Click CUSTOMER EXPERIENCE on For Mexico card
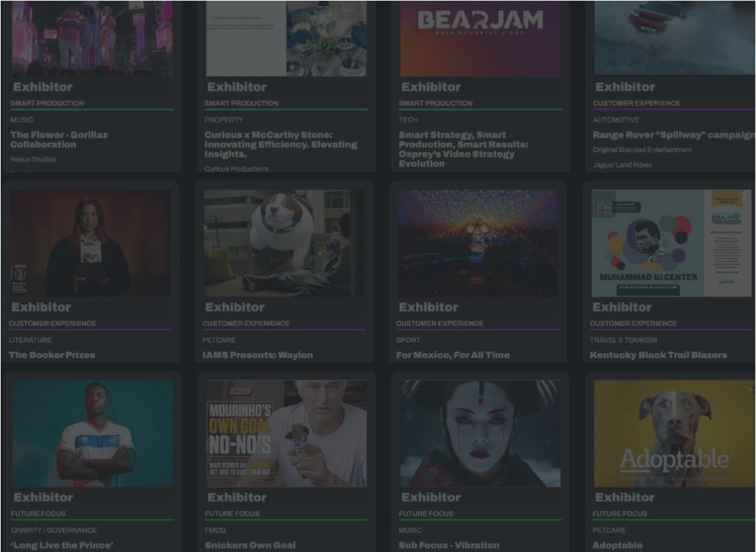756x552 pixels. [439, 324]
